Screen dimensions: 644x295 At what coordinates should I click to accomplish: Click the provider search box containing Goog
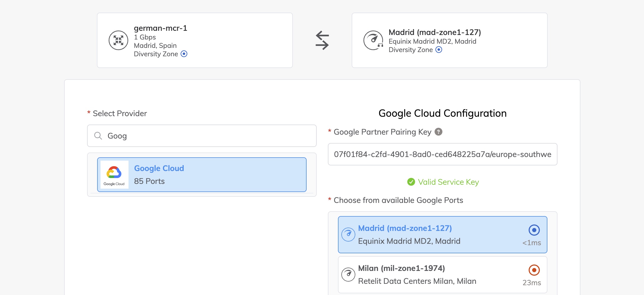(x=202, y=135)
